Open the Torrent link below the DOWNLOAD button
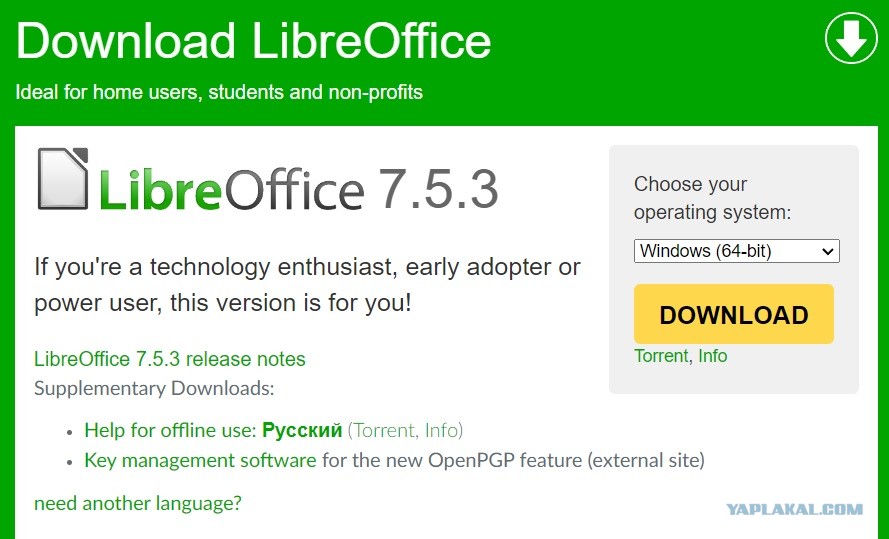Image resolution: width=889 pixels, height=539 pixels. [661, 356]
